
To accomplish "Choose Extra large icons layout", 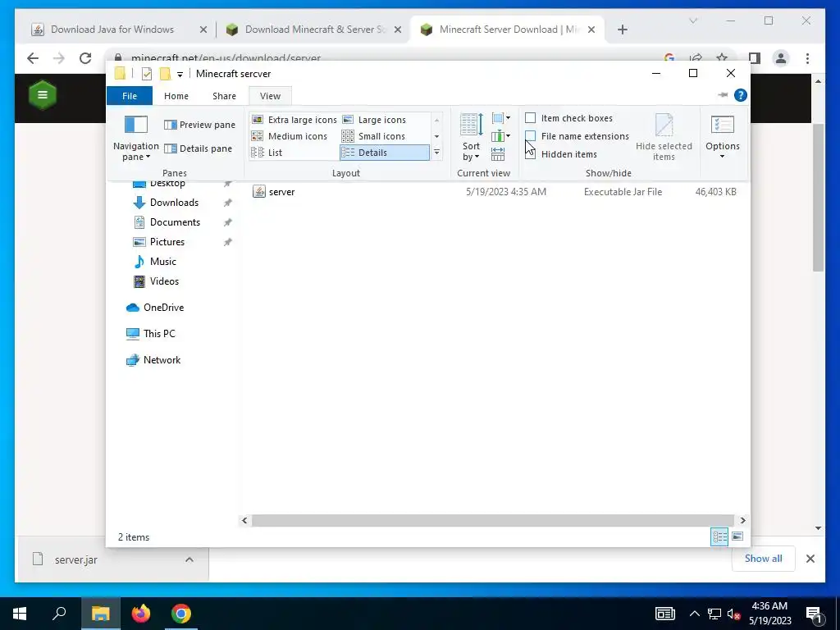I will coord(294,120).
